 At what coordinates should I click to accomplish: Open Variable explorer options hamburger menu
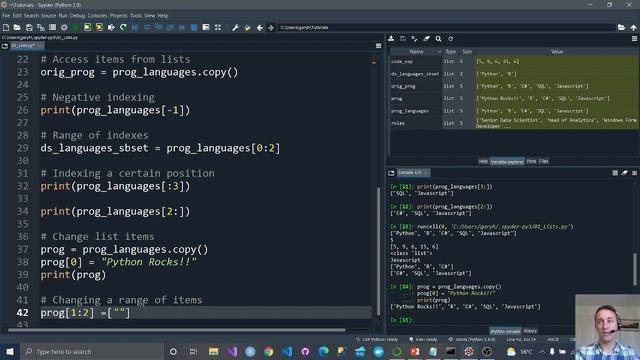click(634, 39)
